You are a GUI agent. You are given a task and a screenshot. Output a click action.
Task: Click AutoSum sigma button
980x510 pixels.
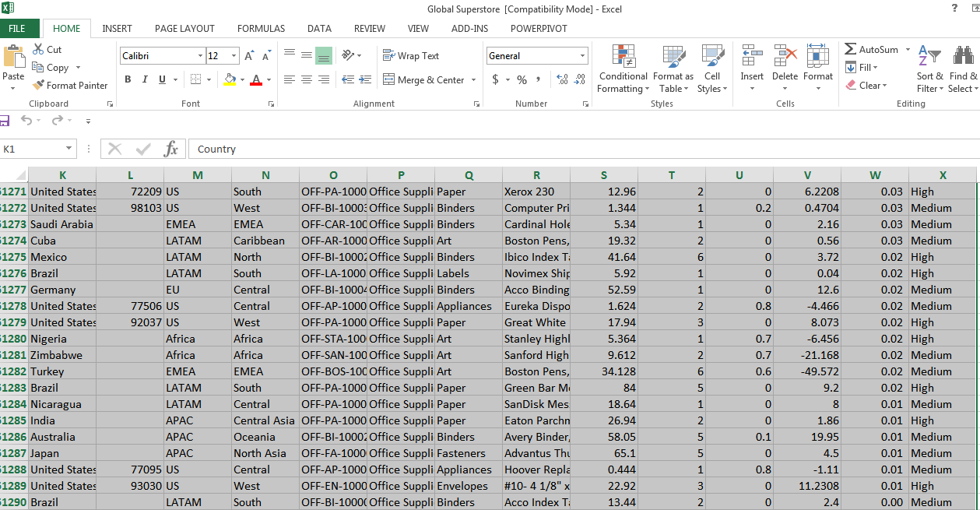[x=872, y=49]
